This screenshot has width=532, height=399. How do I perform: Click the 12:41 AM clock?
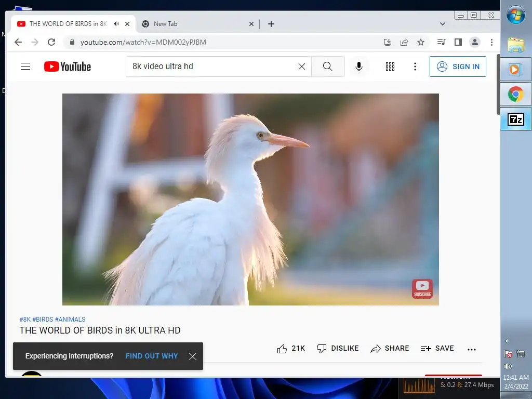click(516, 377)
